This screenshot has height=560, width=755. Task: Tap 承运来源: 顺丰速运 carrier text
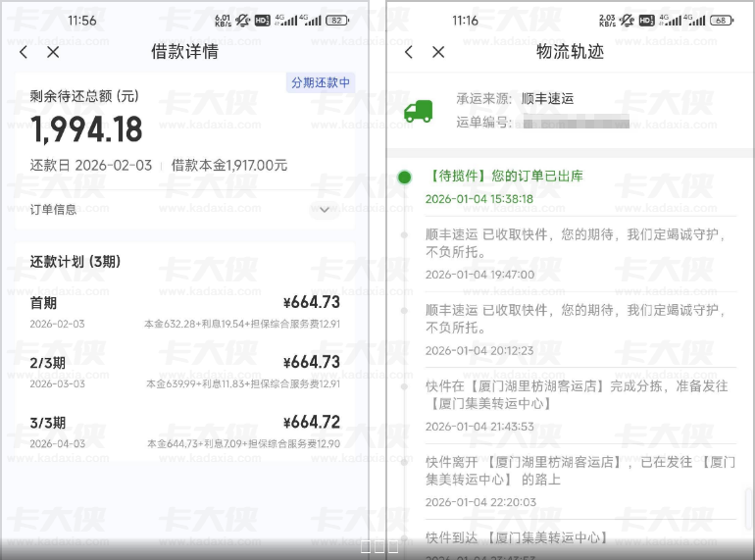click(515, 99)
